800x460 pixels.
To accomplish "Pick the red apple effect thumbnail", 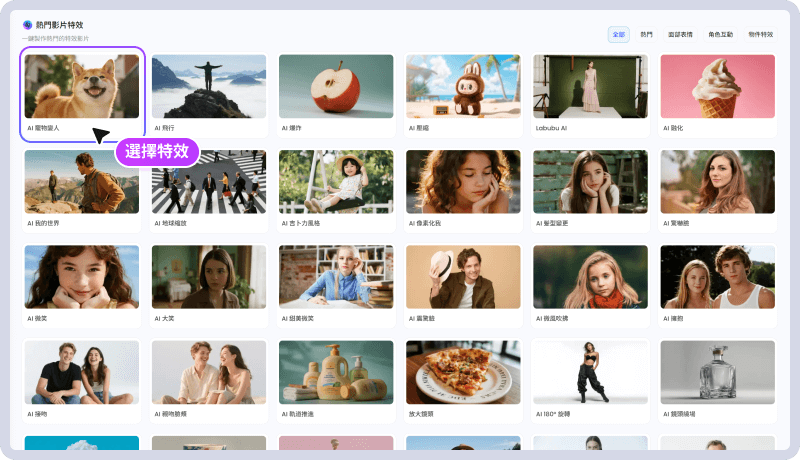I will click(x=336, y=86).
